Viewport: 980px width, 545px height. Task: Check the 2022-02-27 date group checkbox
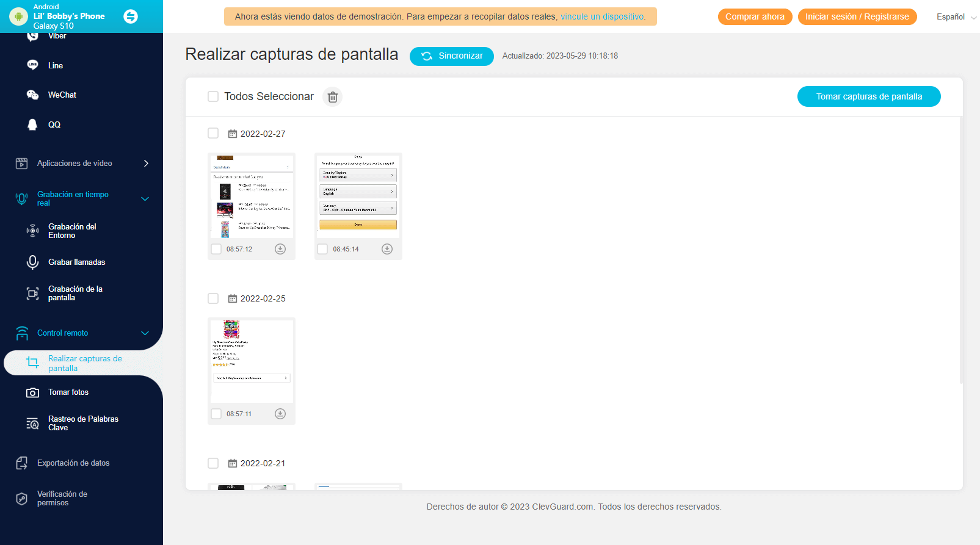[x=213, y=133]
